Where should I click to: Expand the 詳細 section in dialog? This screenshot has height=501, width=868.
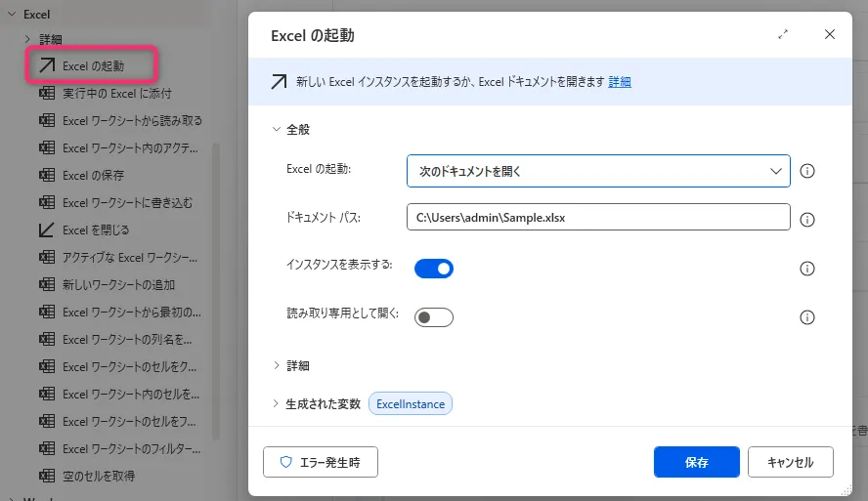297,365
